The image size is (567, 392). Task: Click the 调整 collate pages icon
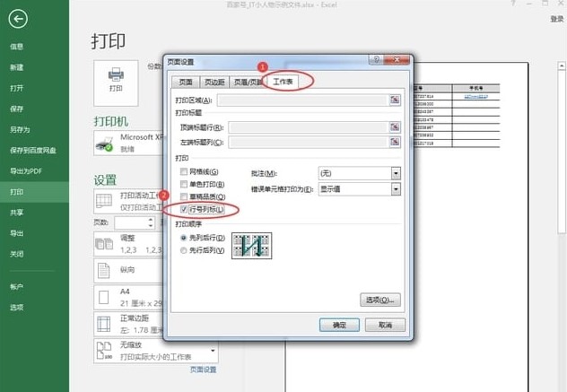[x=104, y=244]
